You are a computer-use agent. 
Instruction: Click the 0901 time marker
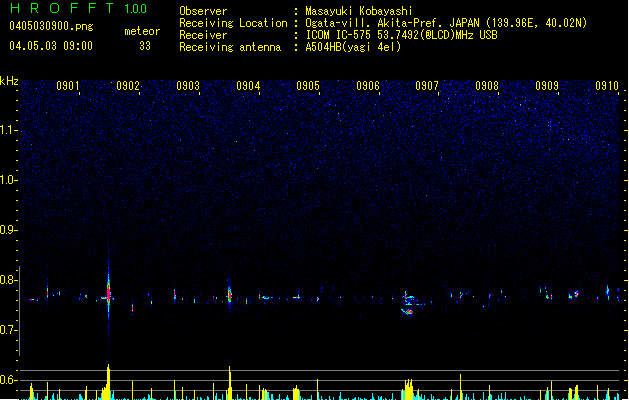point(68,86)
